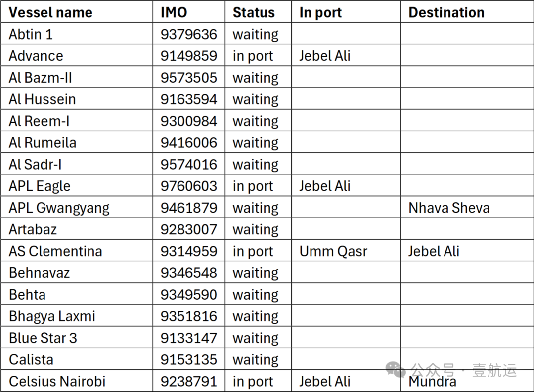534x392 pixels.
Task: Click IMO number 9416006 for Al Rumeila
Action: 188,143
